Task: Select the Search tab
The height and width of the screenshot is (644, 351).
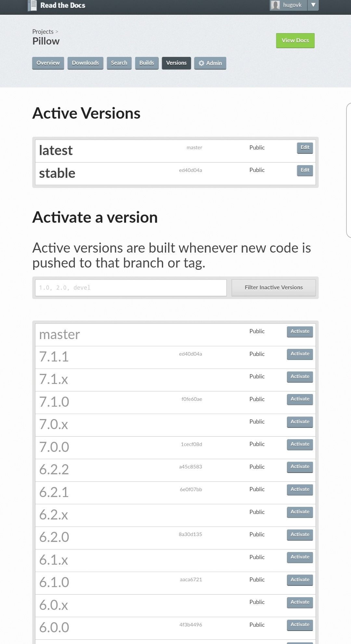Action: pyautogui.click(x=119, y=63)
